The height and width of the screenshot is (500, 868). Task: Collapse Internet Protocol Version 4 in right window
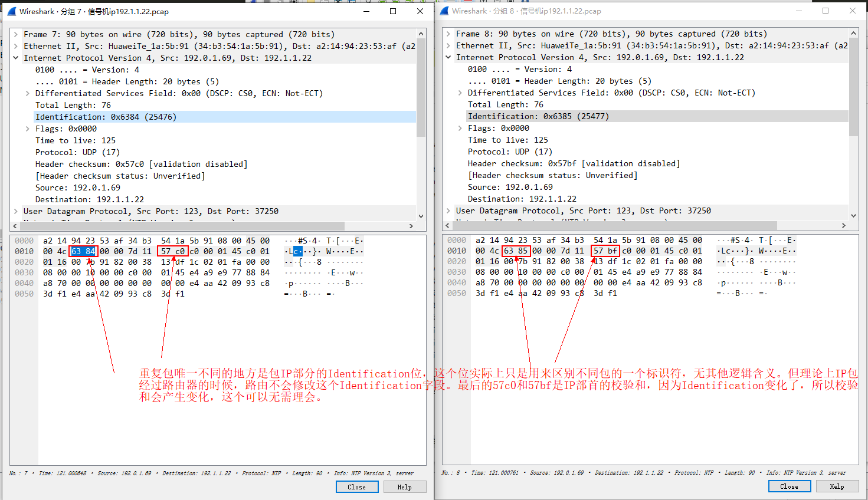448,57
